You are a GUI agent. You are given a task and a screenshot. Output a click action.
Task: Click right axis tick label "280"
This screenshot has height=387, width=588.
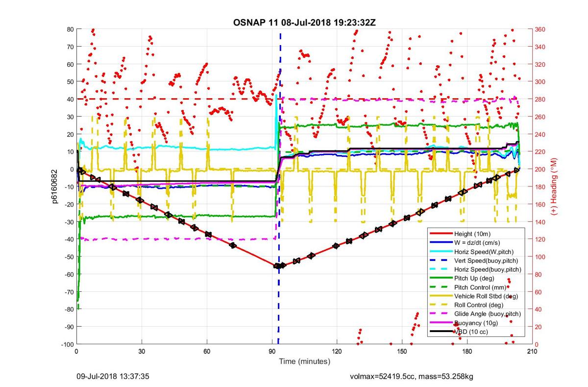[540, 99]
